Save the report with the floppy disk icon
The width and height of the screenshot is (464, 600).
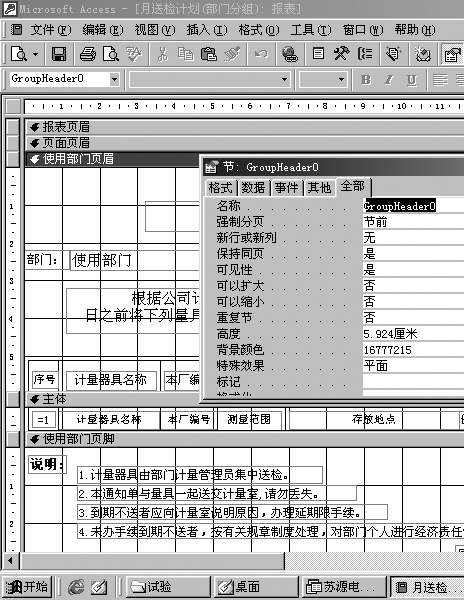click(x=59, y=54)
